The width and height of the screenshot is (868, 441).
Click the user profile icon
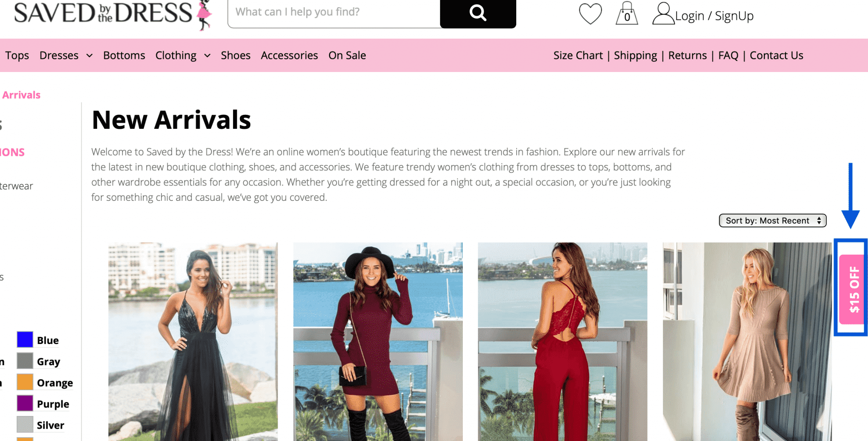pos(663,14)
